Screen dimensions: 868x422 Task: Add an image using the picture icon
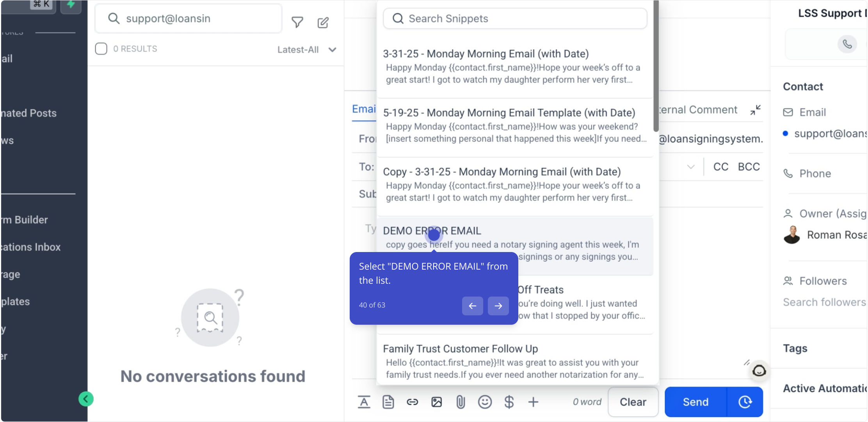[x=436, y=402]
